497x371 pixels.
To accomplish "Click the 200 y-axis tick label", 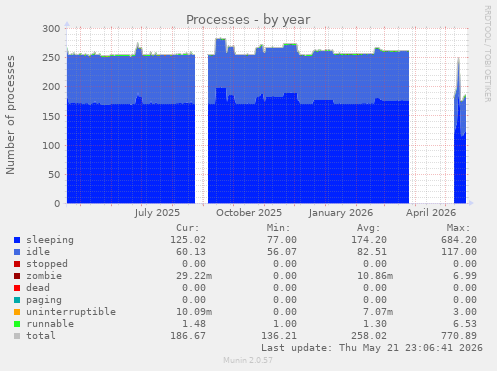I will (51, 87).
